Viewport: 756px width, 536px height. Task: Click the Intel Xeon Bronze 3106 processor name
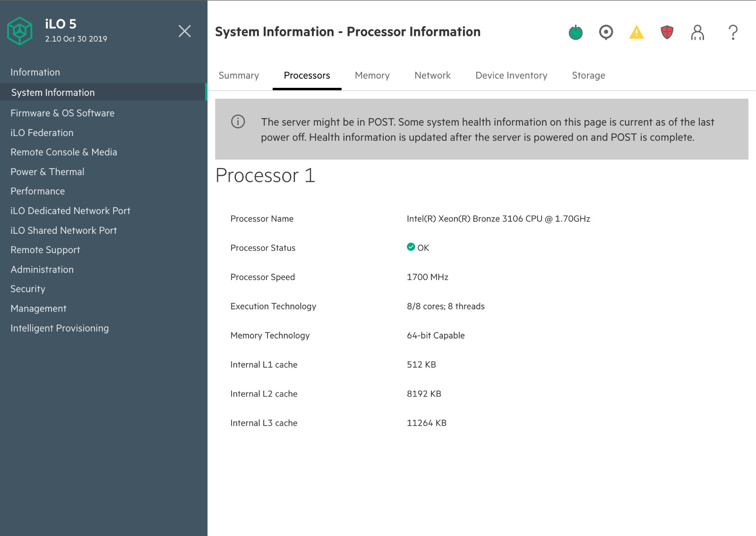tap(498, 219)
